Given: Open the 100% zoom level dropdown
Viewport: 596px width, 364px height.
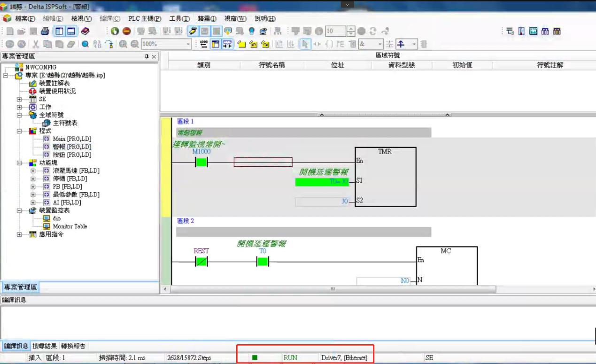Looking at the screenshot, I should [x=189, y=44].
